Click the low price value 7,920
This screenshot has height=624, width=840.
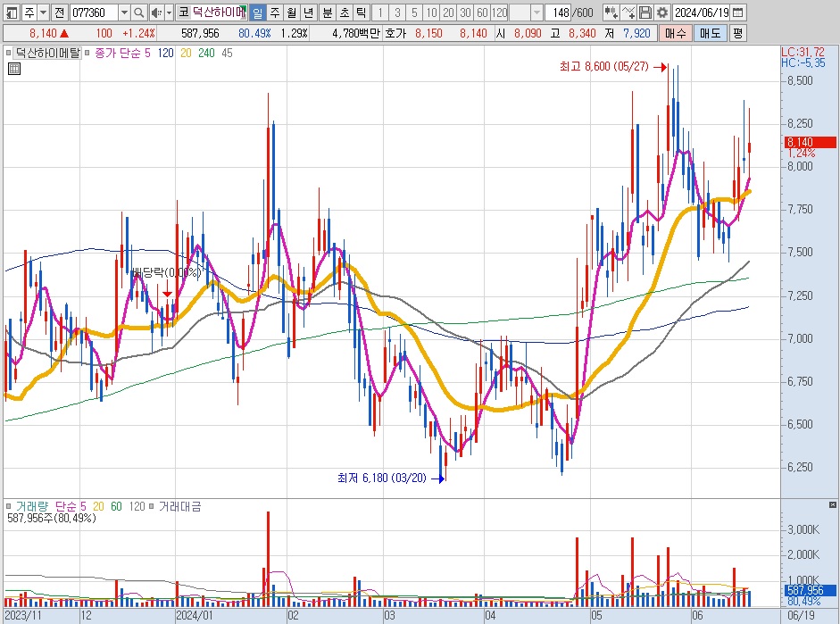(636, 34)
